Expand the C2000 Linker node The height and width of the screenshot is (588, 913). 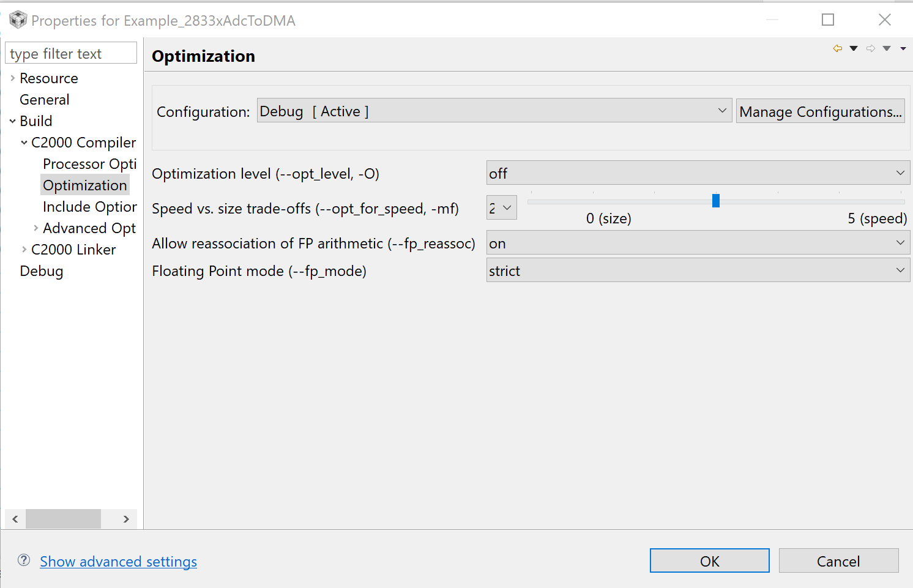24,250
